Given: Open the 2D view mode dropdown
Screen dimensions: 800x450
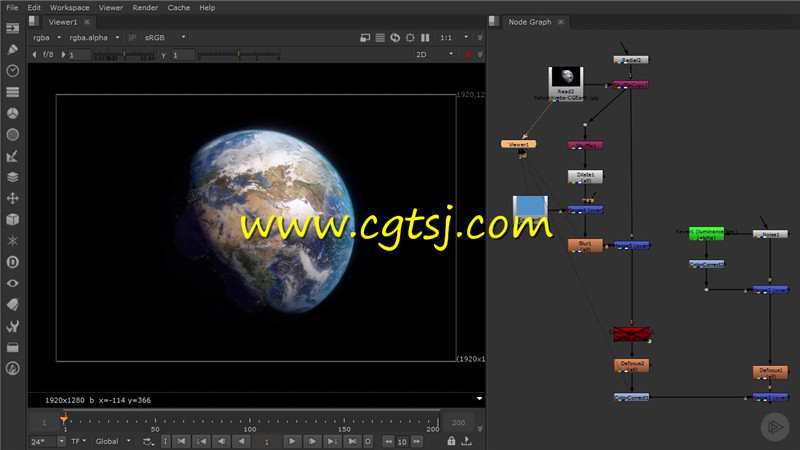Looking at the screenshot, I should pyautogui.click(x=434, y=54).
